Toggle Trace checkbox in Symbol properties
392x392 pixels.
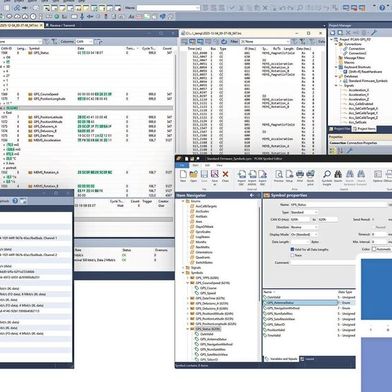[292, 255]
